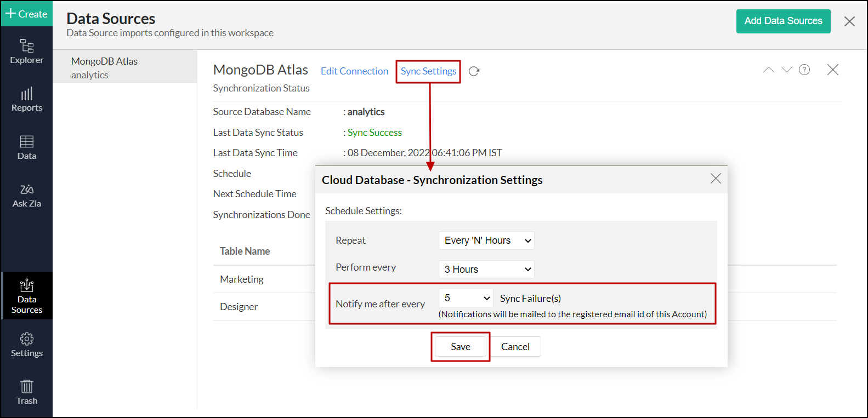868x418 pixels.
Task: Select Data Sources in the sidebar
Action: [26, 296]
